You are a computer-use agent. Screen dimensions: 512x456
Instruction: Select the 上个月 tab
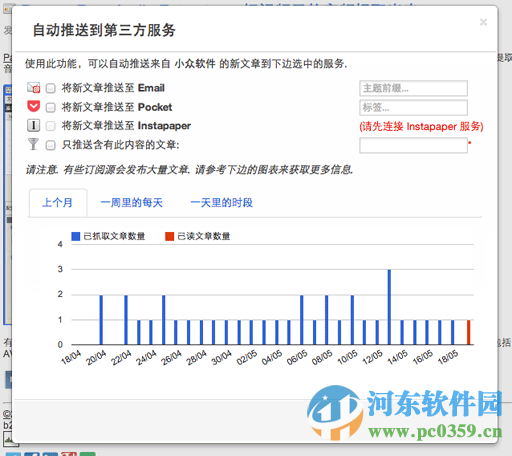58,202
